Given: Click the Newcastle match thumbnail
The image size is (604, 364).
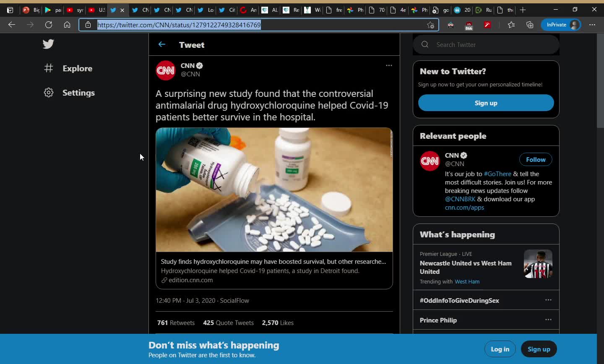Looking at the screenshot, I should pyautogui.click(x=538, y=264).
